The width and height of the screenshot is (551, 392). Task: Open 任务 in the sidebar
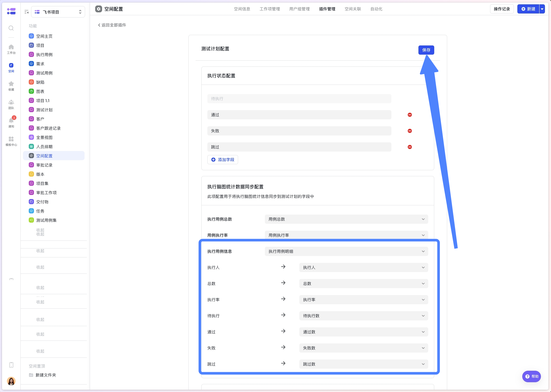(x=54, y=211)
